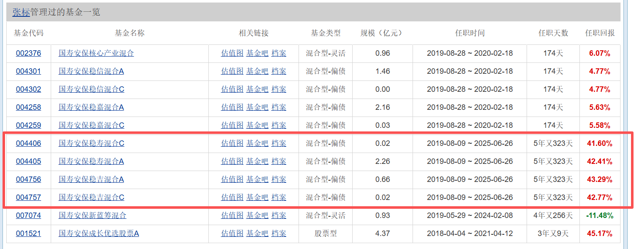Open fund code 001521 link
Screen dimensions: 644x249
click(x=29, y=233)
